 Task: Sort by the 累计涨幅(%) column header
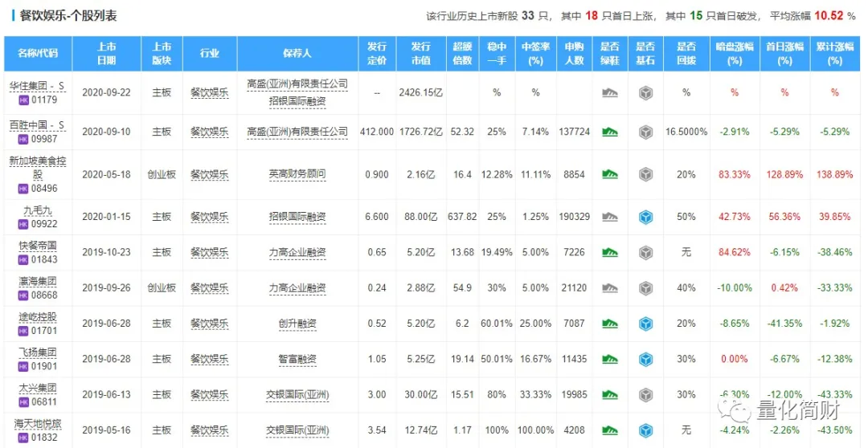pyautogui.click(x=834, y=54)
